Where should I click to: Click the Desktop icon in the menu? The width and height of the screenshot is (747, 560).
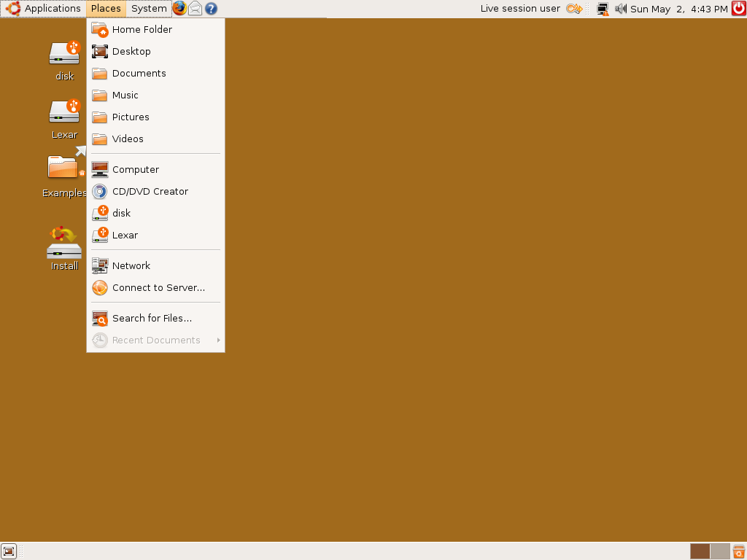100,52
